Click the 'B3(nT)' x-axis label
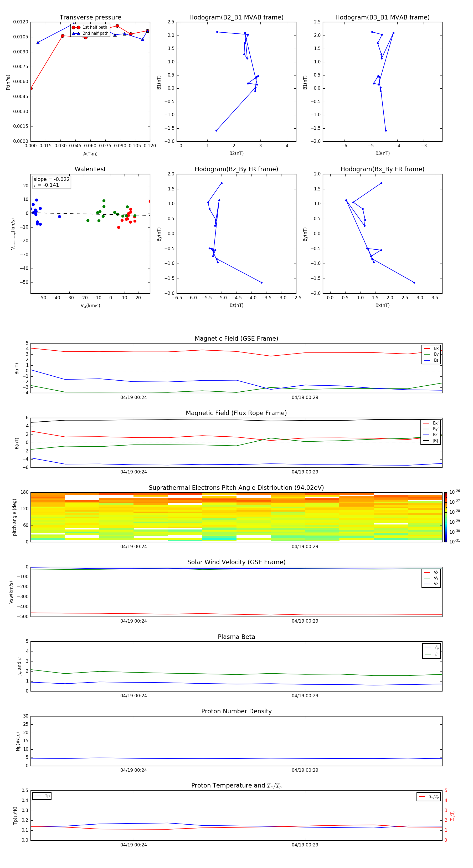Screen dimensions: 473x868 click(x=382, y=153)
